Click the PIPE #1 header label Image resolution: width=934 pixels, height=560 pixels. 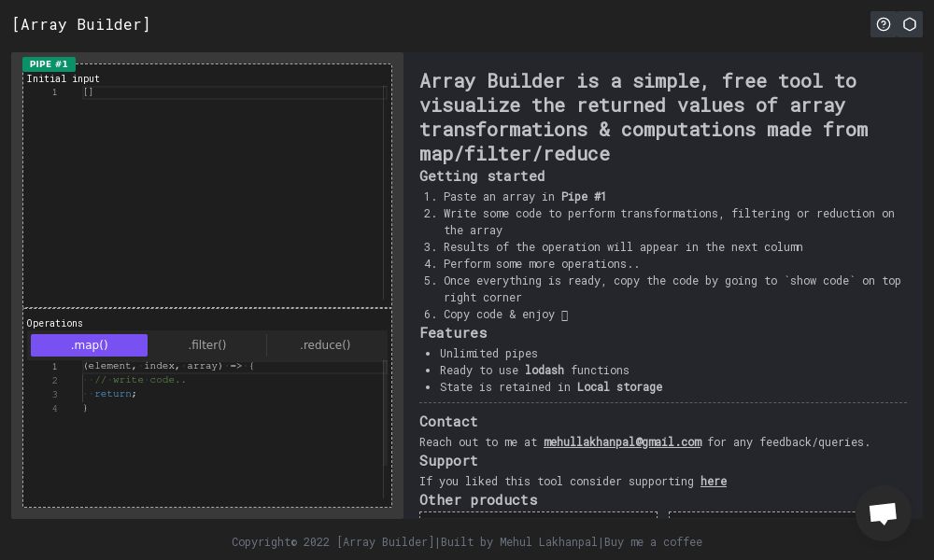49,64
